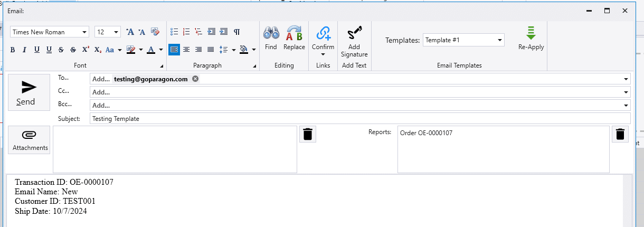Screen dimensions: 644x227
Task: Toggle Italic formatting
Action: coord(24,50)
